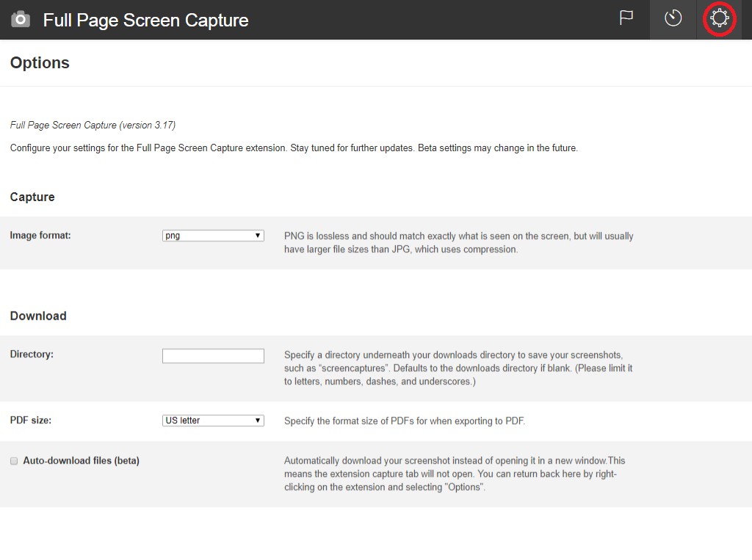Screen dimensions: 752x560
Task: Click the Options page heading
Action: pyautogui.click(x=40, y=63)
